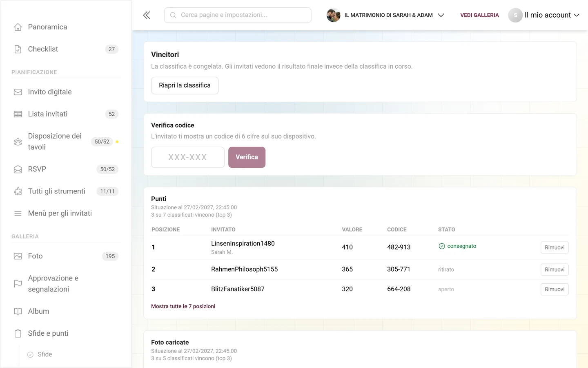
Task: Click the 195 photo count badge
Action: pos(110,256)
